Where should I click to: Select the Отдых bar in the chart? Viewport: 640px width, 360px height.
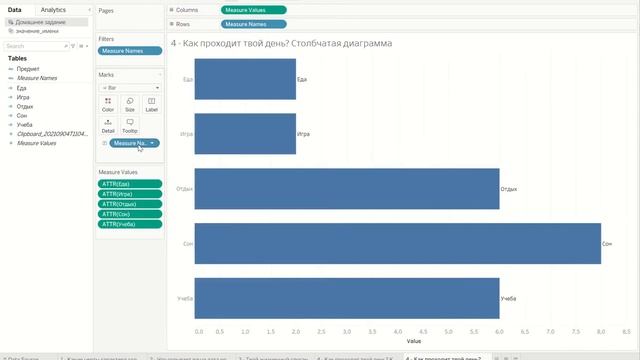[347, 189]
